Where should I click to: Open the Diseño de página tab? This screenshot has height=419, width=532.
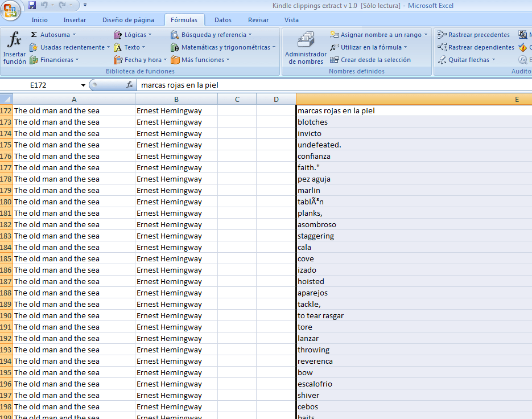point(128,20)
